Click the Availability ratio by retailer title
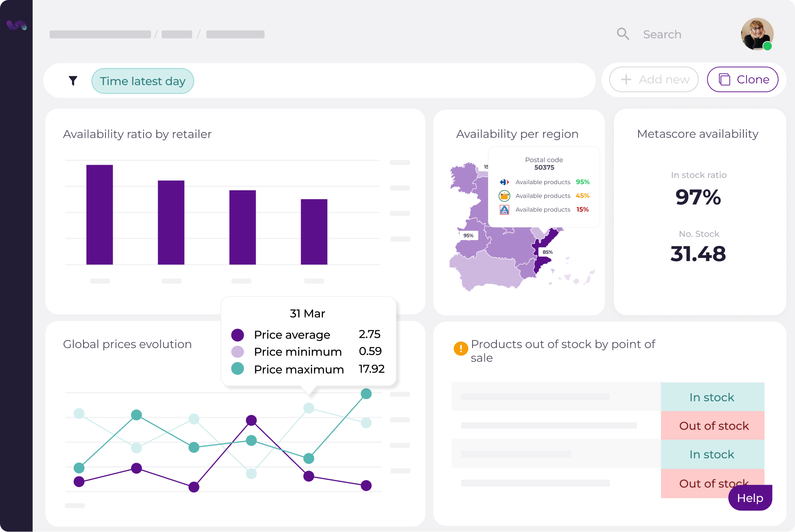 coord(137,134)
